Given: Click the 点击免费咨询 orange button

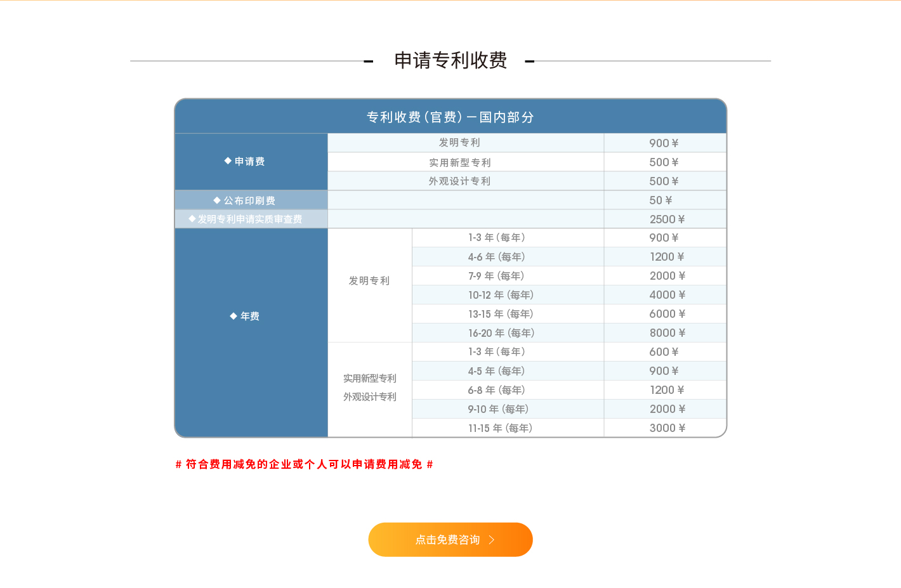Looking at the screenshot, I should coord(451,540).
